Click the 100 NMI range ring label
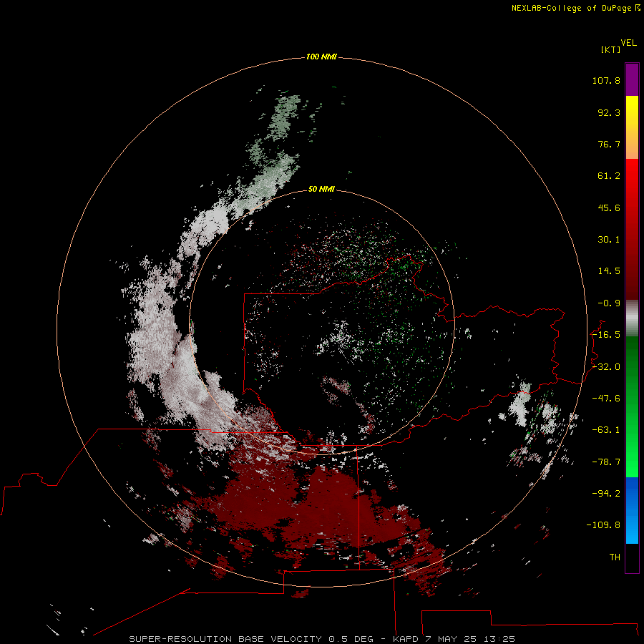 [x=321, y=57]
